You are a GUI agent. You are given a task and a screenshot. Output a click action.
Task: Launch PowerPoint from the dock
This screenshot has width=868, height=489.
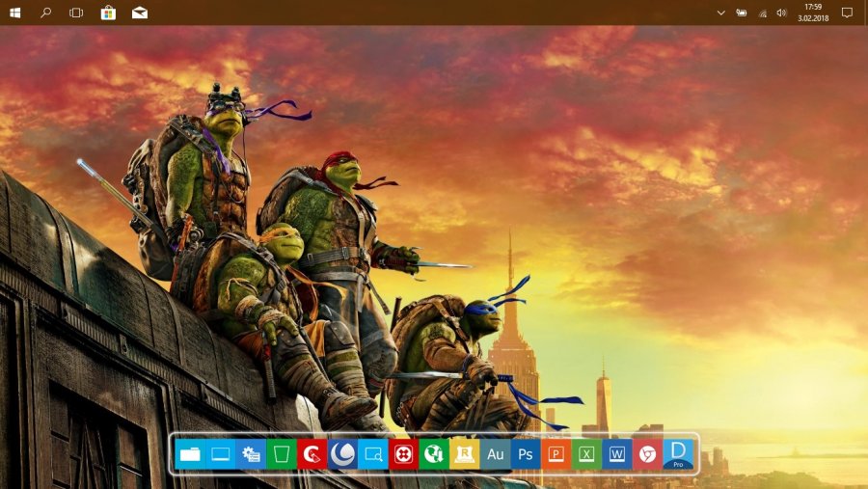tap(556, 454)
